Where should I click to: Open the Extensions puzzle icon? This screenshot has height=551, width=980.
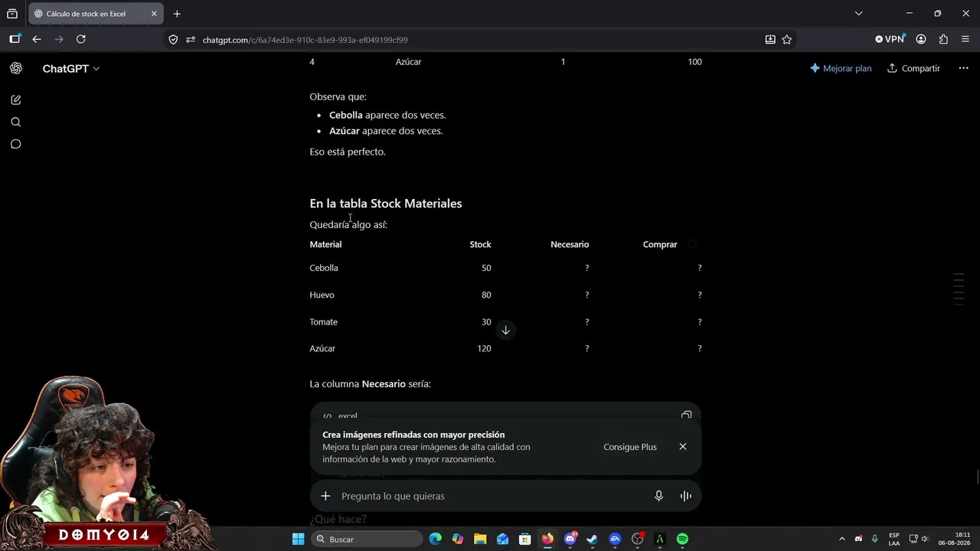tap(943, 39)
